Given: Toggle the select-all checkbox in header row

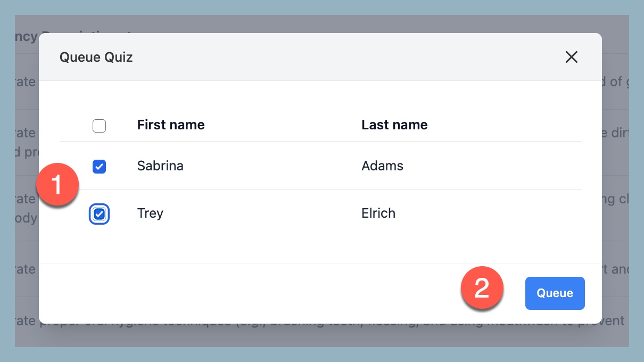Looking at the screenshot, I should pyautogui.click(x=99, y=126).
